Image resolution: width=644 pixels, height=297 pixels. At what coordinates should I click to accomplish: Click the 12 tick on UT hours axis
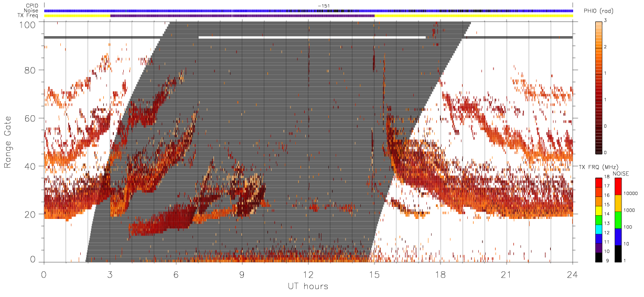(x=308, y=274)
